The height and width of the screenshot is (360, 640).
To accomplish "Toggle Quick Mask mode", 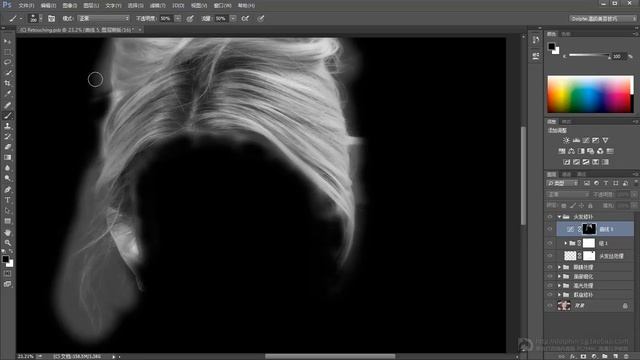I will (x=7, y=273).
